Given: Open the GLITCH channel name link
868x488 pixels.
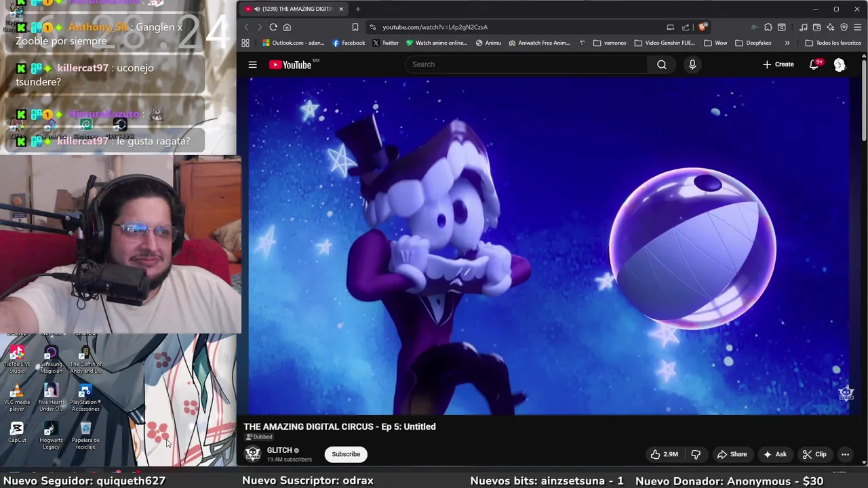Looking at the screenshot, I should (x=279, y=450).
